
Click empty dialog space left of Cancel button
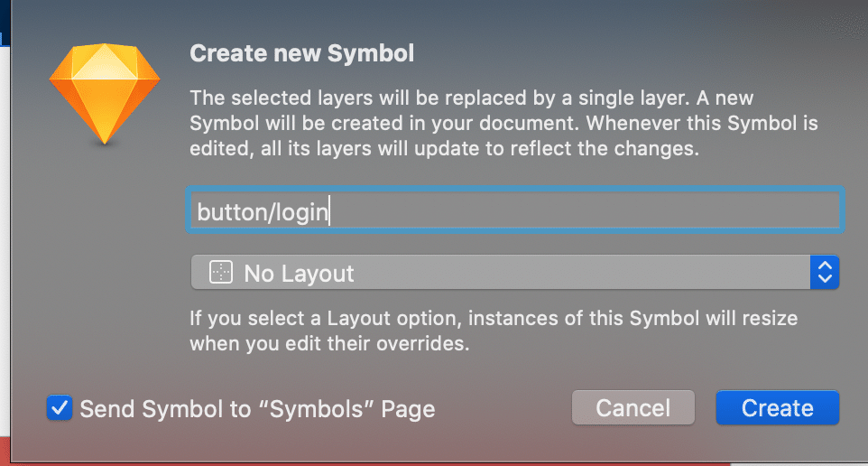point(505,408)
